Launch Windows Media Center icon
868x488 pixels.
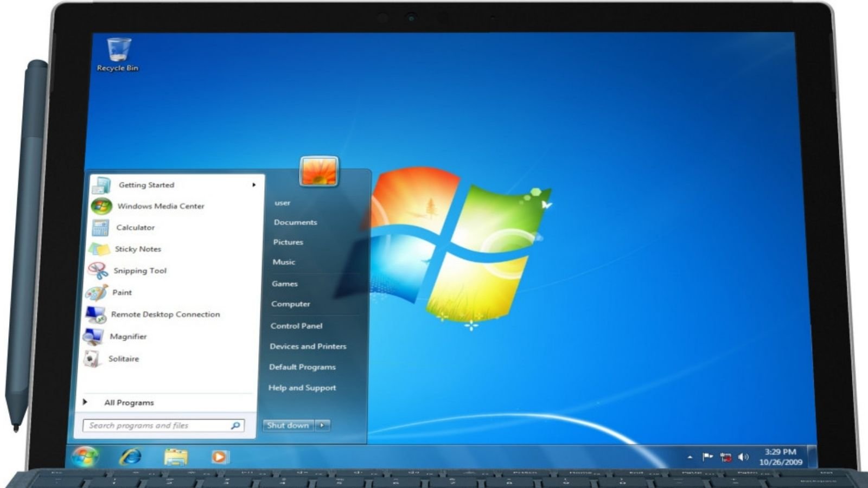point(101,207)
